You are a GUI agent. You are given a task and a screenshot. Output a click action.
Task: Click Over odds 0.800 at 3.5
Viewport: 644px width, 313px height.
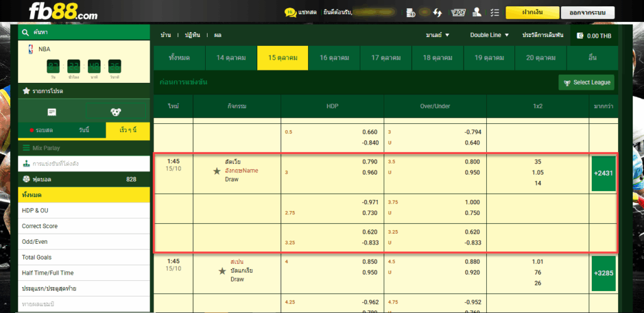click(472, 162)
